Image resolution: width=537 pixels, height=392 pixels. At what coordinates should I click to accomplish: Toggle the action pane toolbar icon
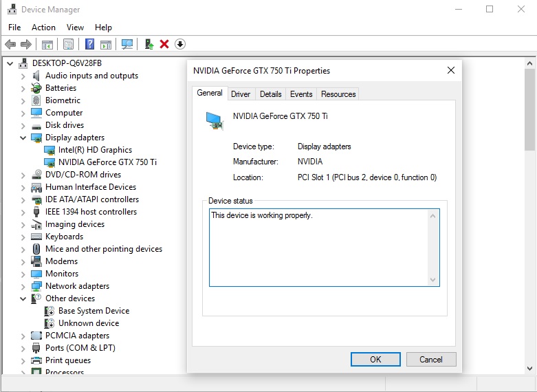106,44
